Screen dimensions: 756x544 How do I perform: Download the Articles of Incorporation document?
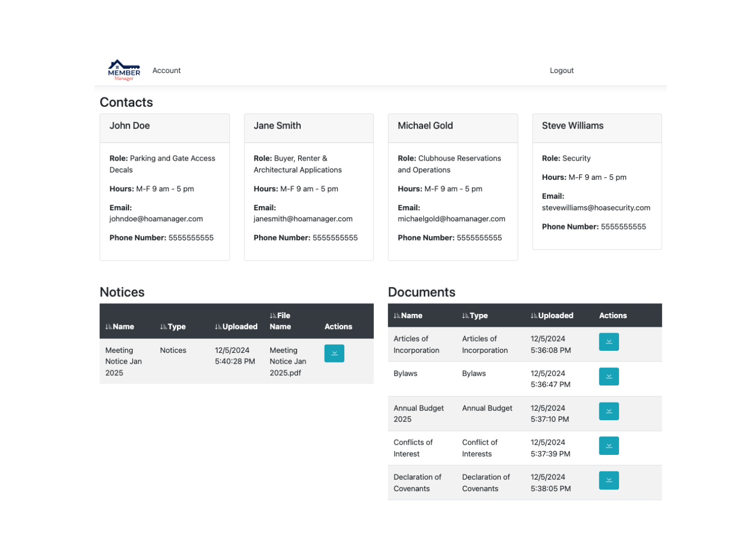tap(608, 342)
